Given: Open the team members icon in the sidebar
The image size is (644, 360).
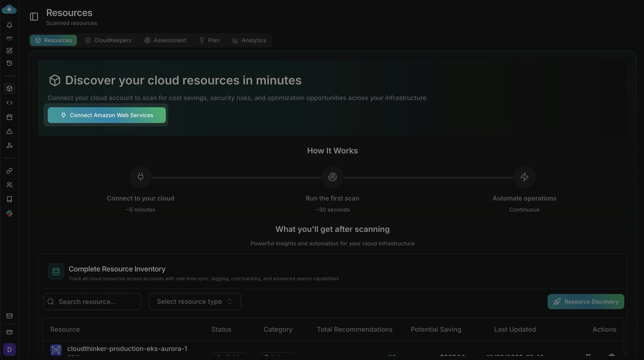Looking at the screenshot, I should tap(9, 185).
